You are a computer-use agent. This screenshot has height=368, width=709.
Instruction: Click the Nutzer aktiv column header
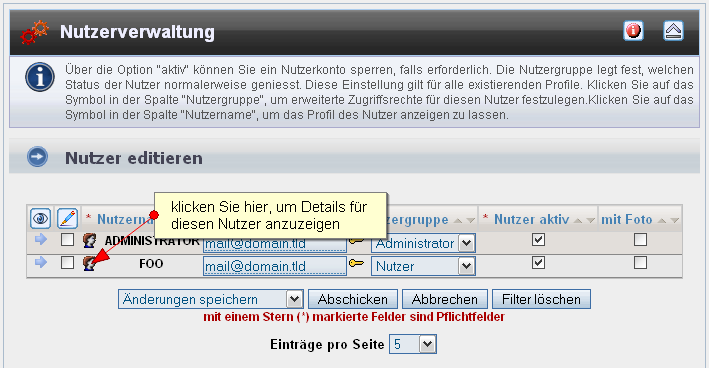(x=531, y=220)
